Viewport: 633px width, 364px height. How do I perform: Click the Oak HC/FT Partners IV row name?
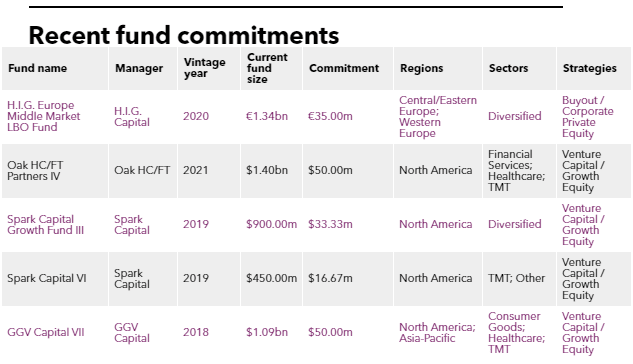pos(35,170)
